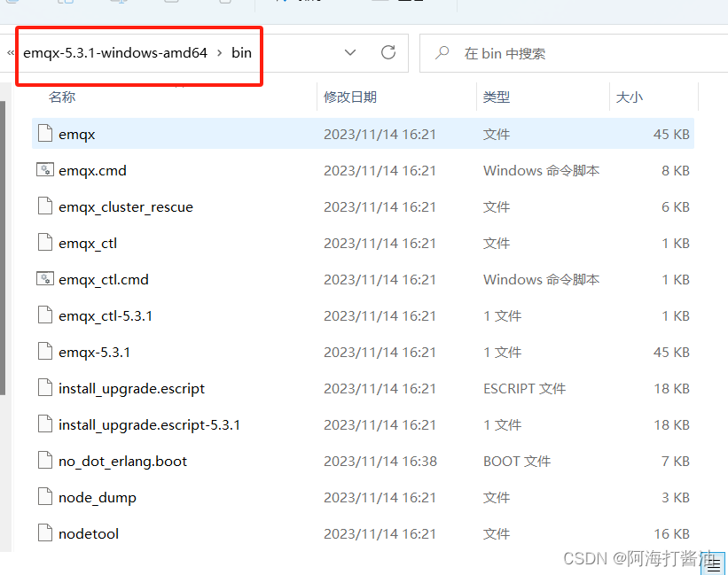Click the emqx-5.3.1 file icon
This screenshot has width=728, height=575.
point(45,352)
